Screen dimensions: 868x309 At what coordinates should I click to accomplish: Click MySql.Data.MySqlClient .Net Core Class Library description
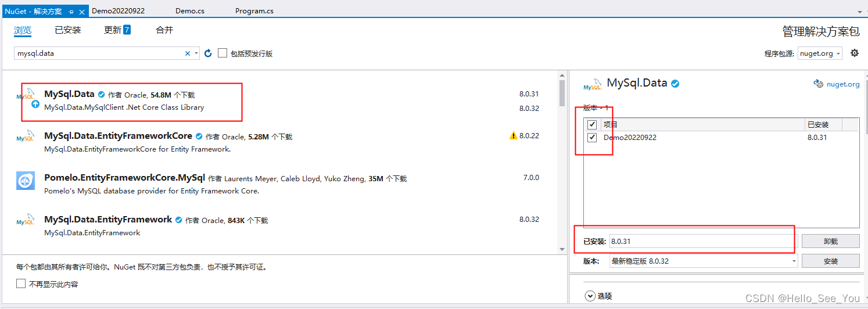[124, 107]
